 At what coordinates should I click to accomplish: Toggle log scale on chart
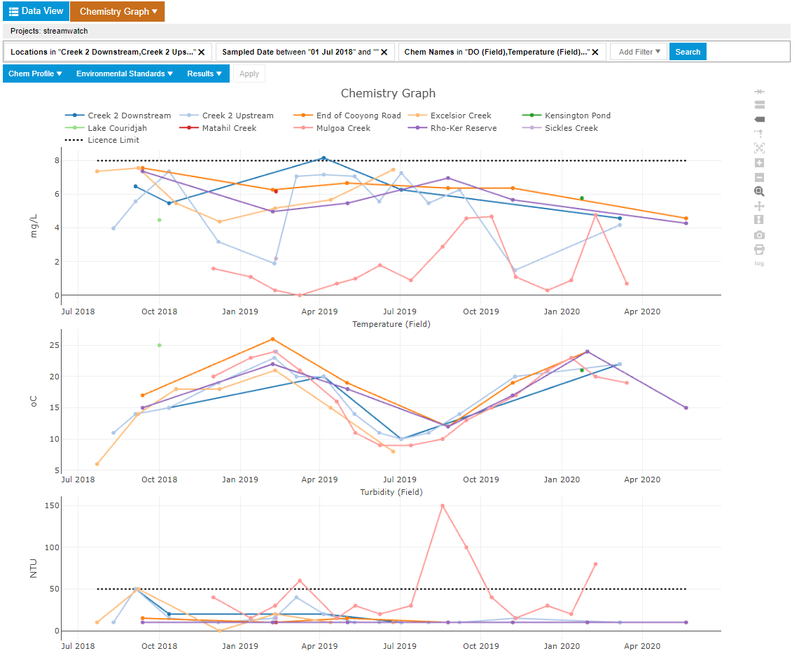759,263
